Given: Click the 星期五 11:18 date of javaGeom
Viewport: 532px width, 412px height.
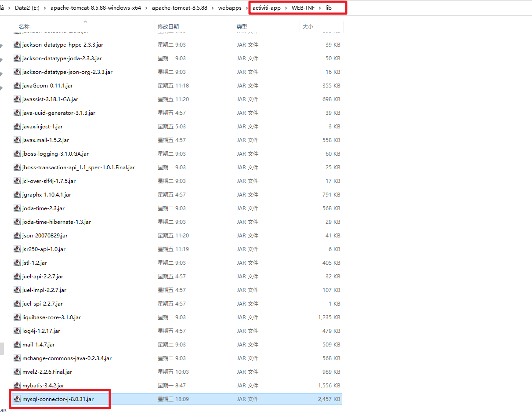Looking at the screenshot, I should (173, 86).
